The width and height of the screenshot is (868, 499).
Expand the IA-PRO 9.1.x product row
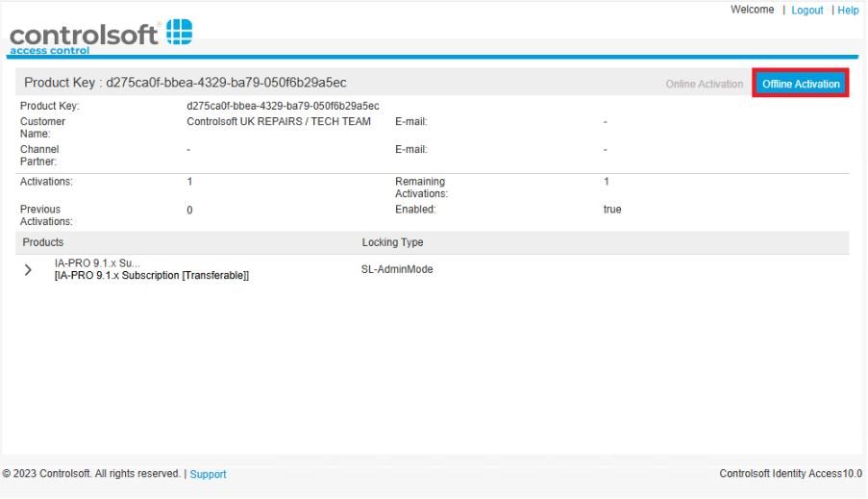pyautogui.click(x=28, y=270)
